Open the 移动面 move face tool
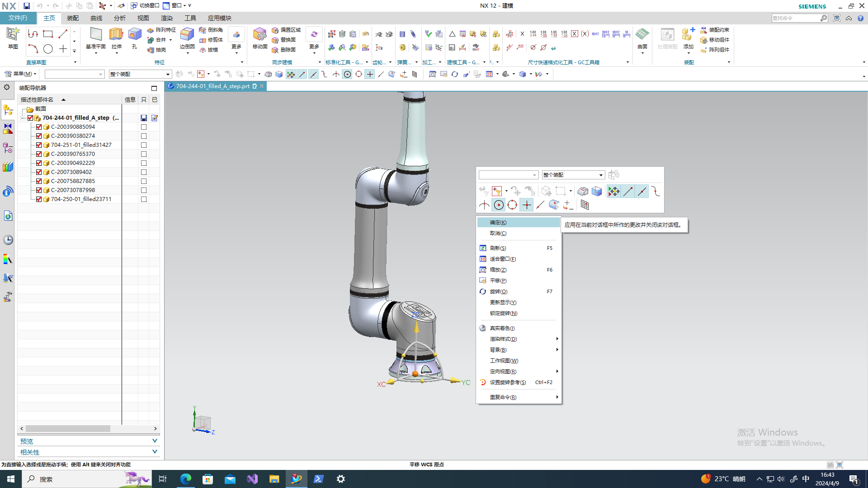Image resolution: width=868 pixels, height=488 pixels. (x=260, y=39)
